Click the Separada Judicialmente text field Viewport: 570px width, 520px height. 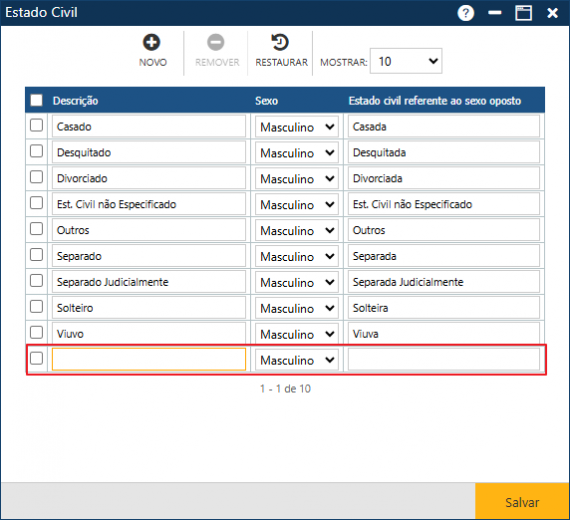click(444, 282)
